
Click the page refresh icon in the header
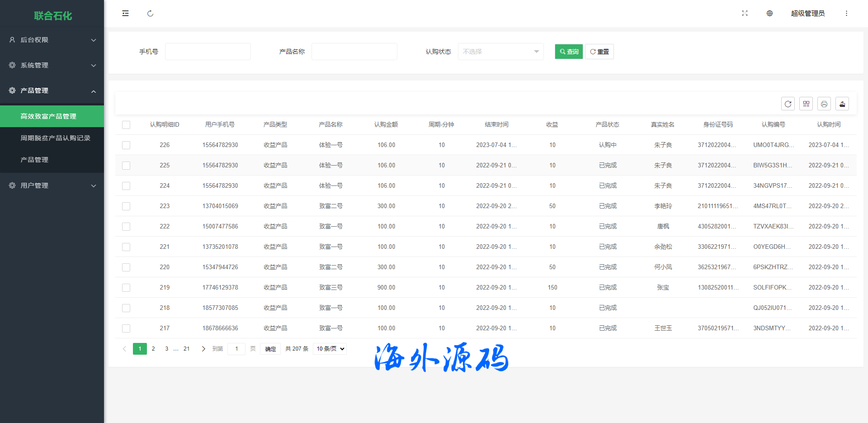click(x=150, y=14)
